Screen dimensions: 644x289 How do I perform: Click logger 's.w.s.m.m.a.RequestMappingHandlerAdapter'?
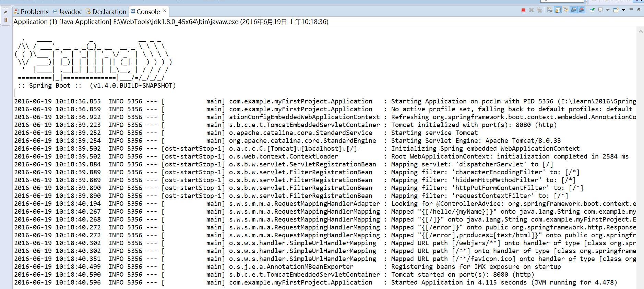(305, 204)
